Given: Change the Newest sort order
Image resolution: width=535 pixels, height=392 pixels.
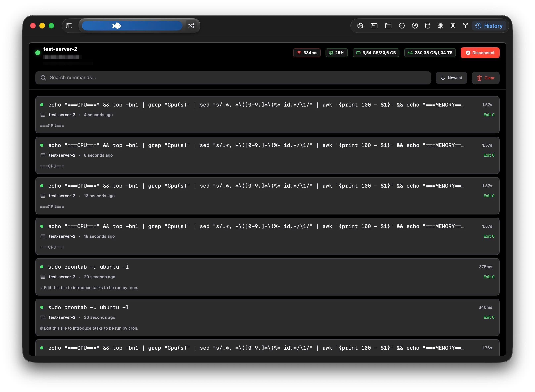Looking at the screenshot, I should [x=451, y=78].
